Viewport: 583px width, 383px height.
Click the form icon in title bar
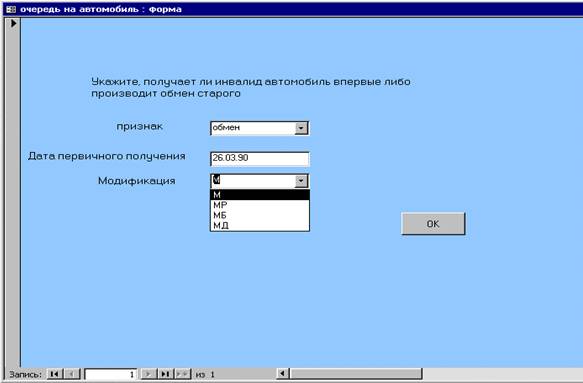pyautogui.click(x=11, y=9)
